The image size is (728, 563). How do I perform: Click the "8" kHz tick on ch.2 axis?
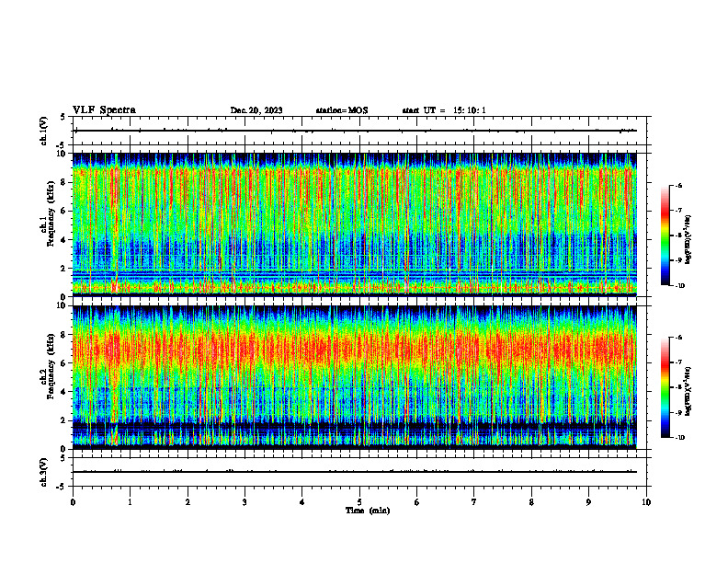(x=64, y=335)
